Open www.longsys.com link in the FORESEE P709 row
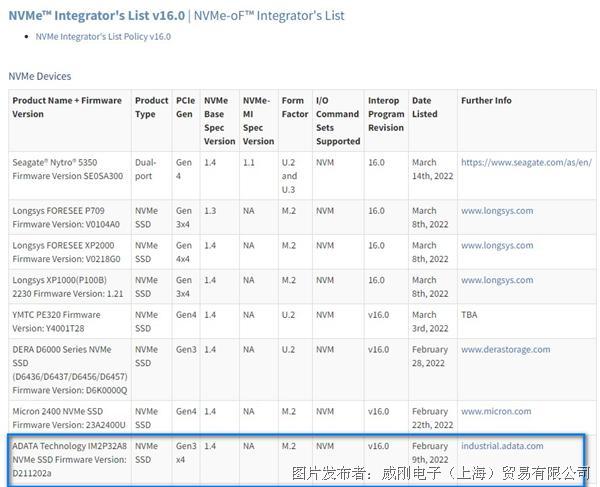This screenshot has width=600, height=487. point(497,211)
